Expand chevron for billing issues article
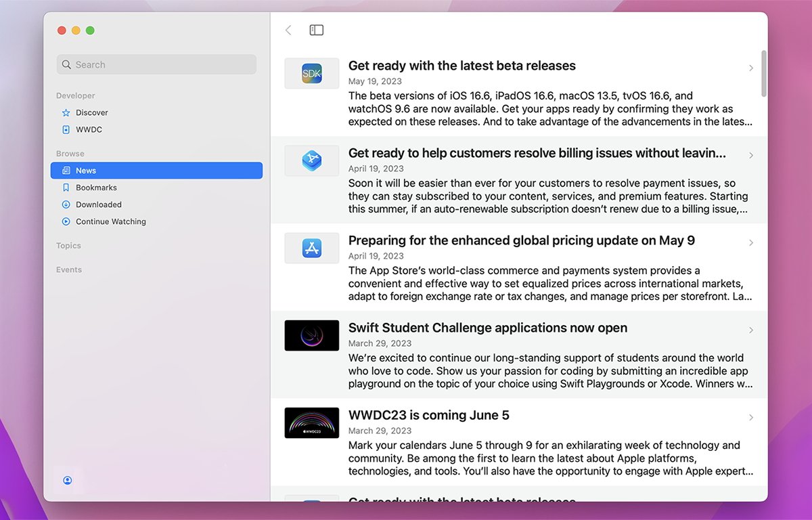Screen dimensions: 812x520 (x=751, y=156)
